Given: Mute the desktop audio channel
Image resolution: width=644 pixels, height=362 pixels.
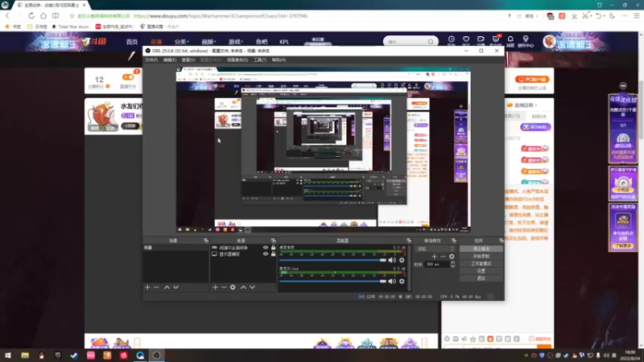Looking at the screenshot, I should click(392, 260).
